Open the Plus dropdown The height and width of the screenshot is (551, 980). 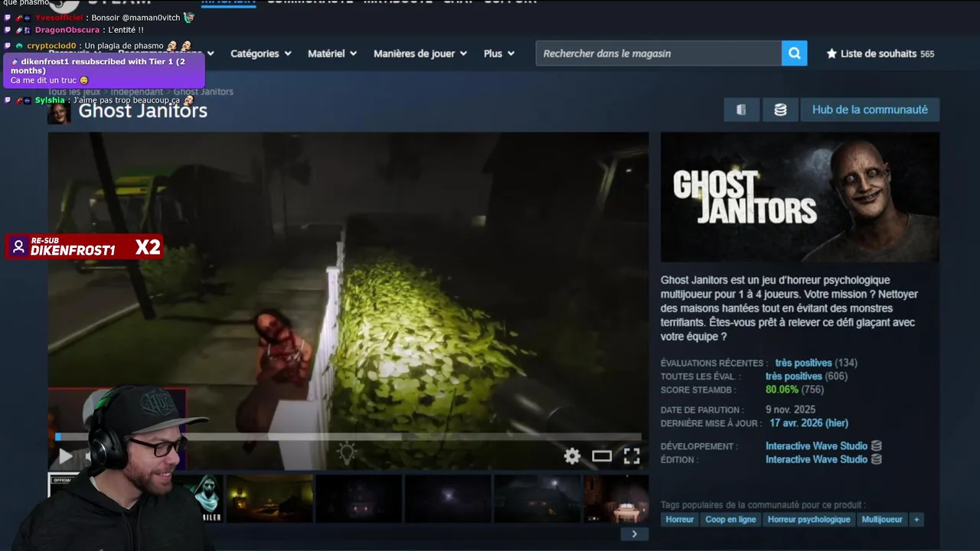point(499,54)
